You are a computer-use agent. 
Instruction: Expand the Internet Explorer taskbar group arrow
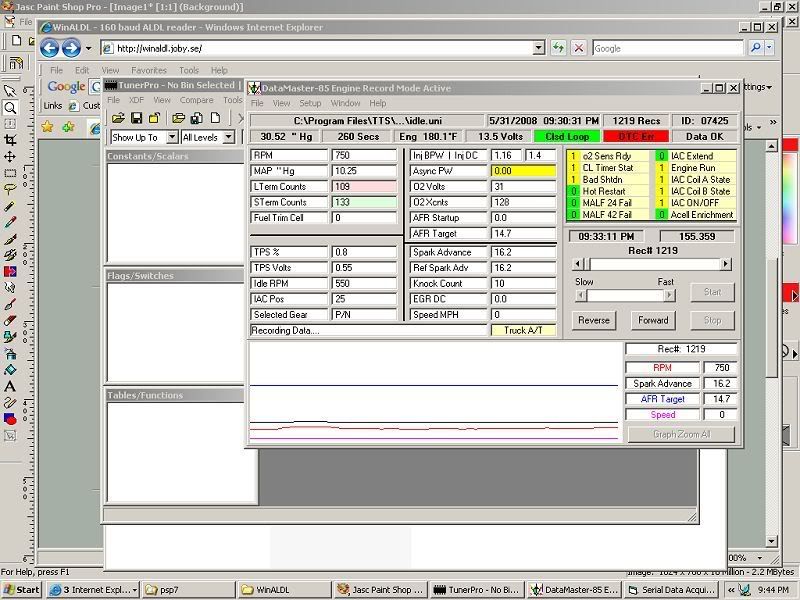click(x=135, y=590)
